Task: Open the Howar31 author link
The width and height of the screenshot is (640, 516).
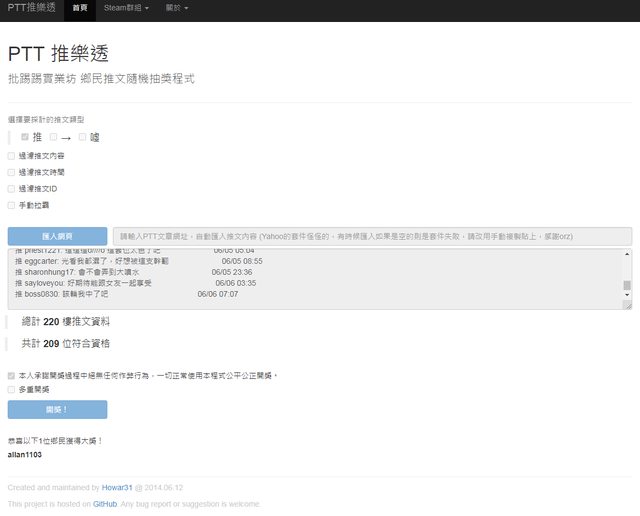Action: pyautogui.click(x=116, y=487)
